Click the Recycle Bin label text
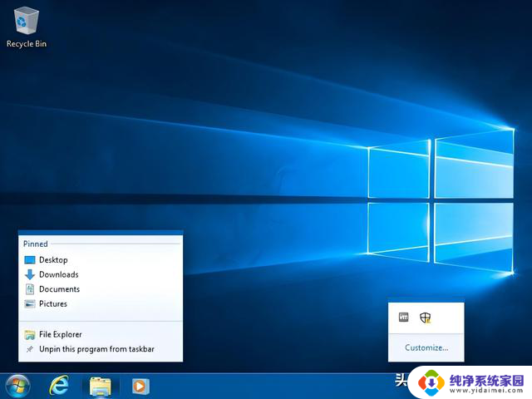This screenshot has width=532, height=399. tap(27, 44)
